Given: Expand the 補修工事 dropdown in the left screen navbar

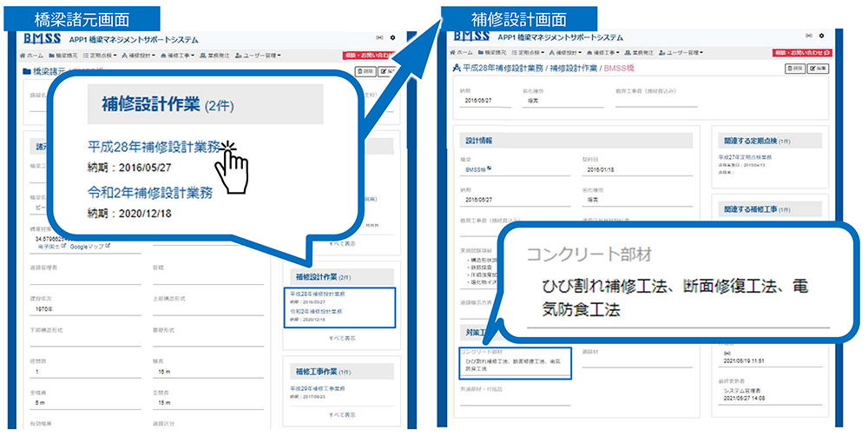Looking at the screenshot, I should point(179,55).
